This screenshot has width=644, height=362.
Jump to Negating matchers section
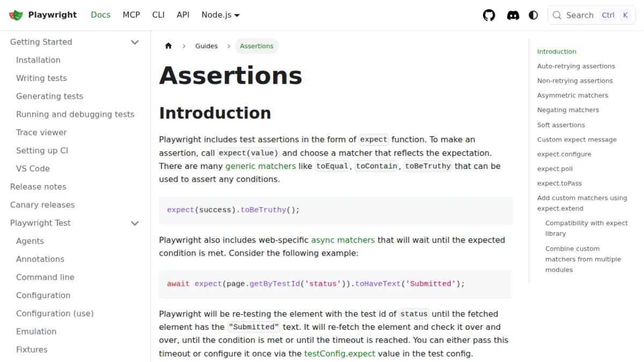(x=568, y=110)
